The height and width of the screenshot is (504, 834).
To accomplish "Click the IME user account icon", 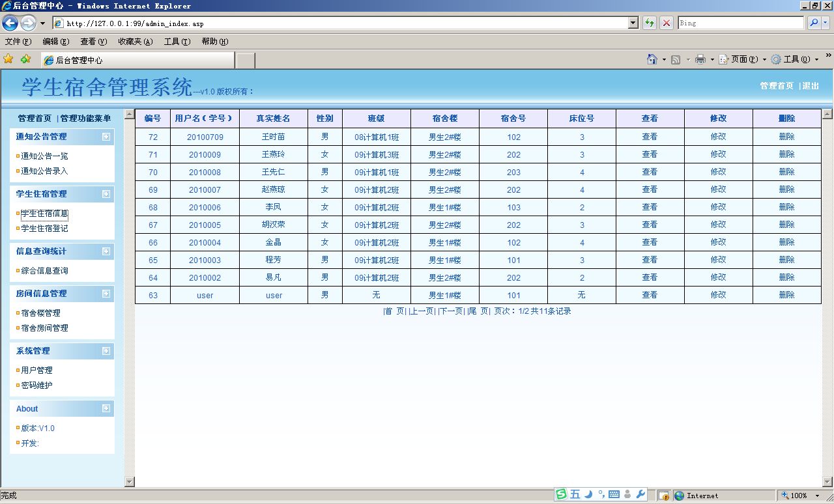I will click(627, 494).
